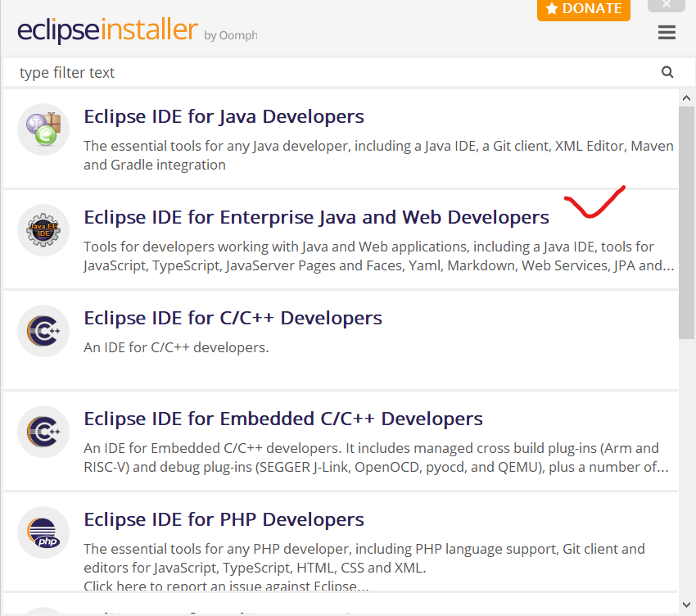Select the Embedded C/C++ Developers entry
This screenshot has height=616, width=696.
282,419
